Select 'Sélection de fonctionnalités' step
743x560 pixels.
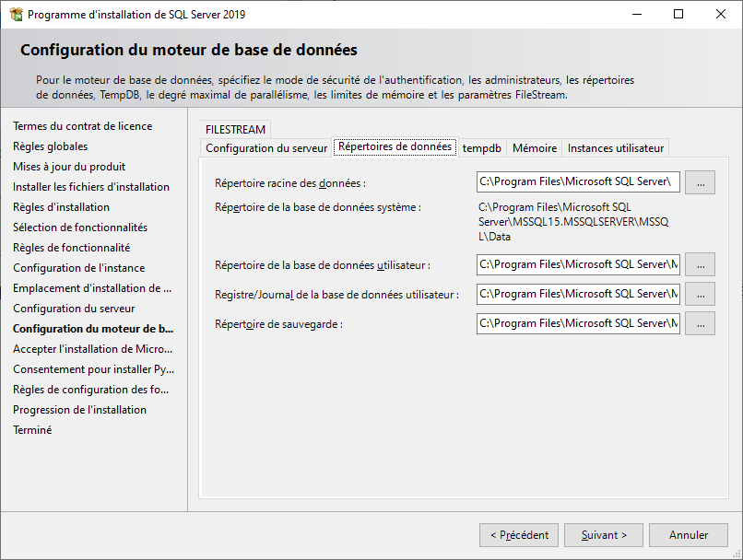(80, 227)
